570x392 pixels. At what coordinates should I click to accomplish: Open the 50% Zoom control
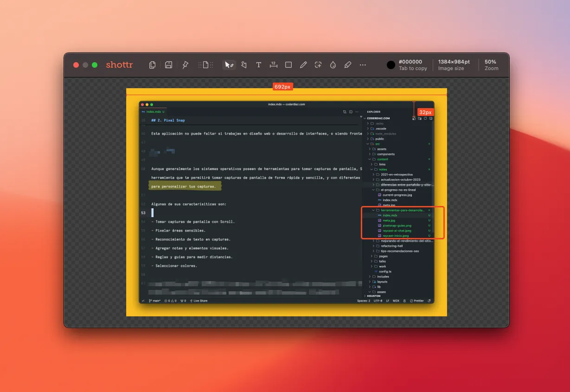coord(491,65)
